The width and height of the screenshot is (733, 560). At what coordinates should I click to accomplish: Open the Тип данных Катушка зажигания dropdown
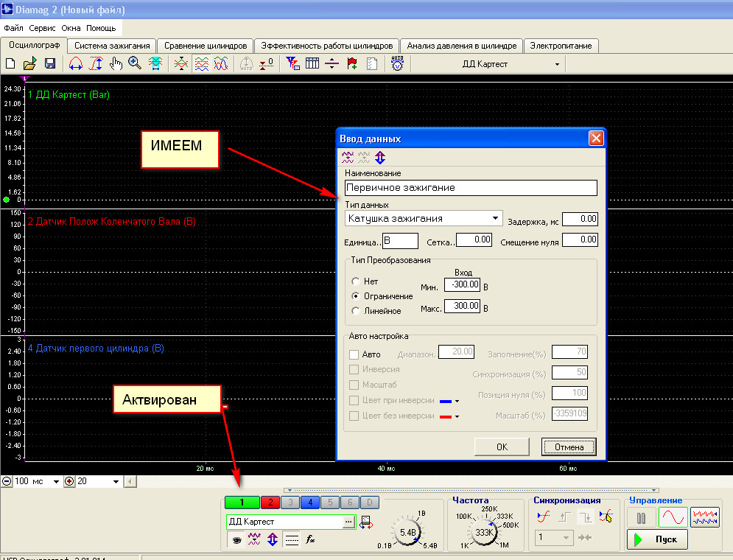click(495, 218)
